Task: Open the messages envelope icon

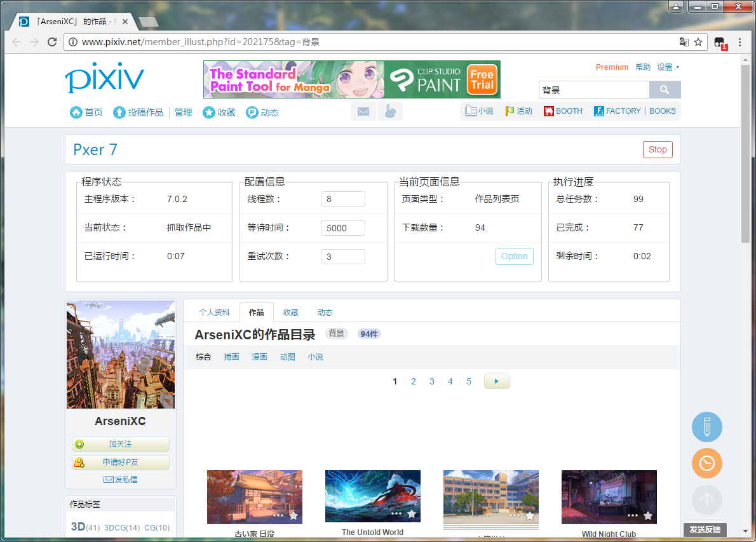Action: pyautogui.click(x=363, y=112)
